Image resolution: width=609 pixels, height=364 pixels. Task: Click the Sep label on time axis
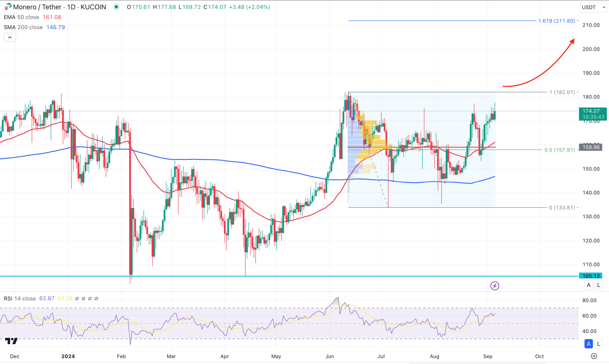488,356
